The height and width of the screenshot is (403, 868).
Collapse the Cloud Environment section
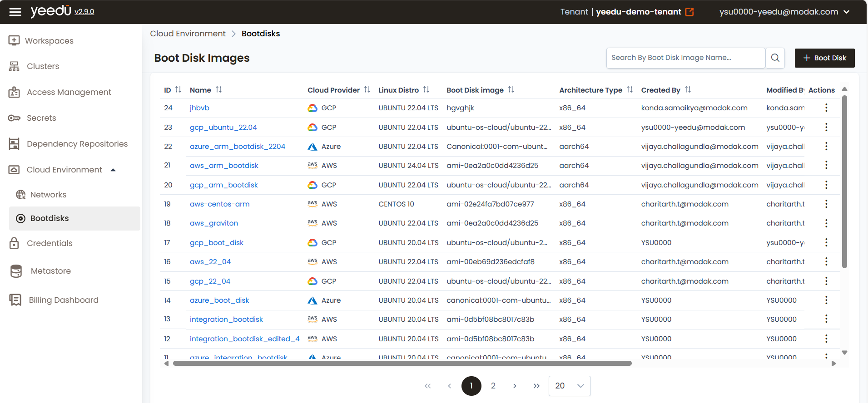(113, 170)
